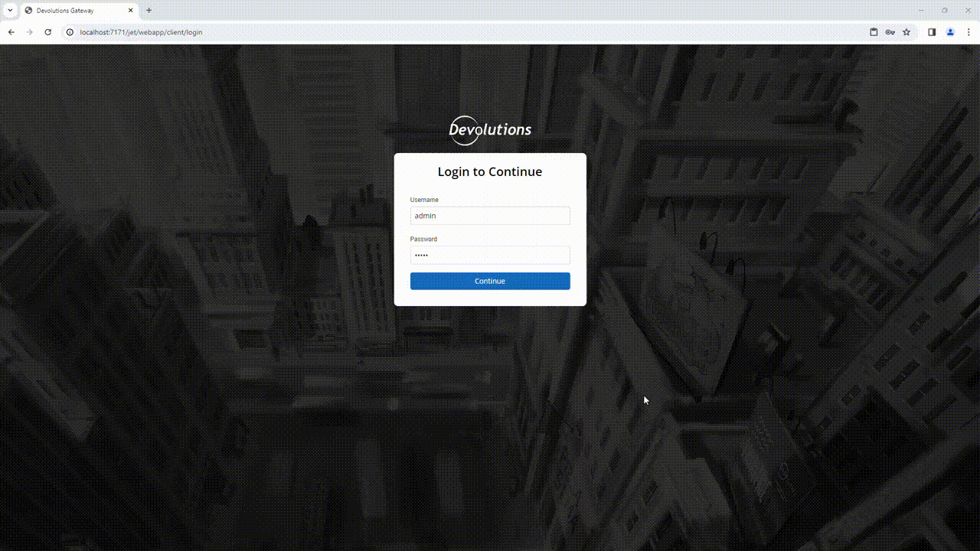Screen dimensions: 980x551
Task: Click into the Password field
Action: (x=490, y=255)
